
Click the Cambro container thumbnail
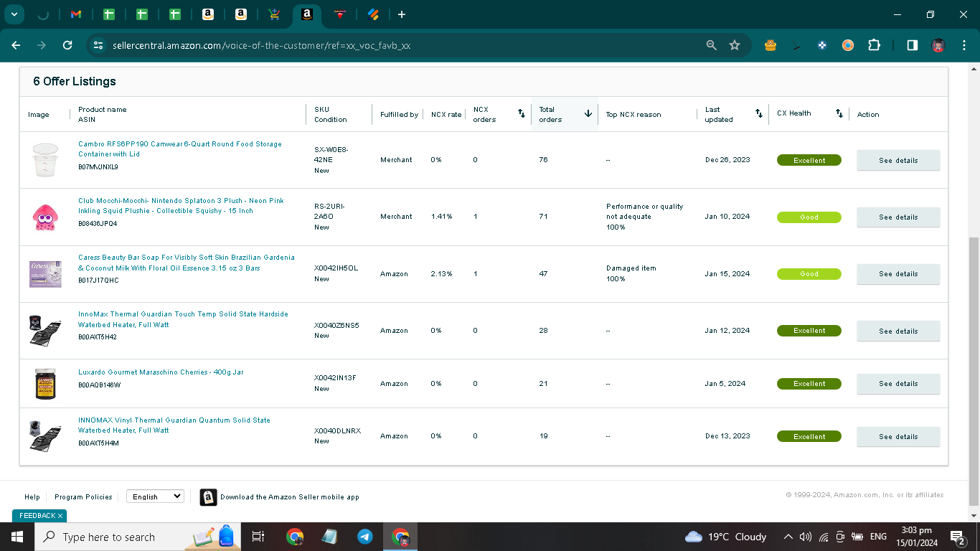pyautogui.click(x=45, y=160)
